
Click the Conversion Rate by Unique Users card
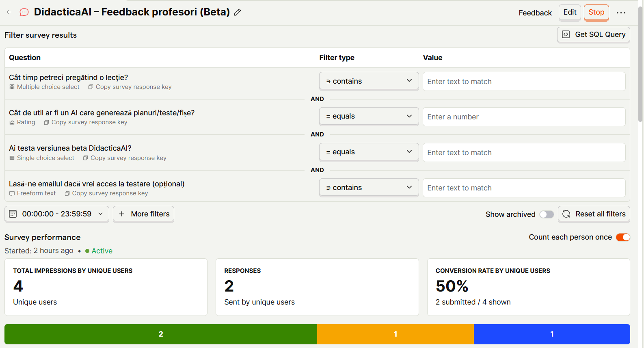tap(528, 287)
